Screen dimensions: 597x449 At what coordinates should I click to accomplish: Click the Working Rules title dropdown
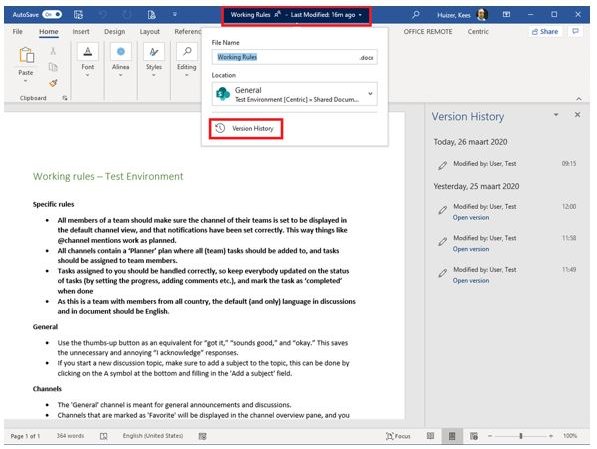[x=296, y=15]
